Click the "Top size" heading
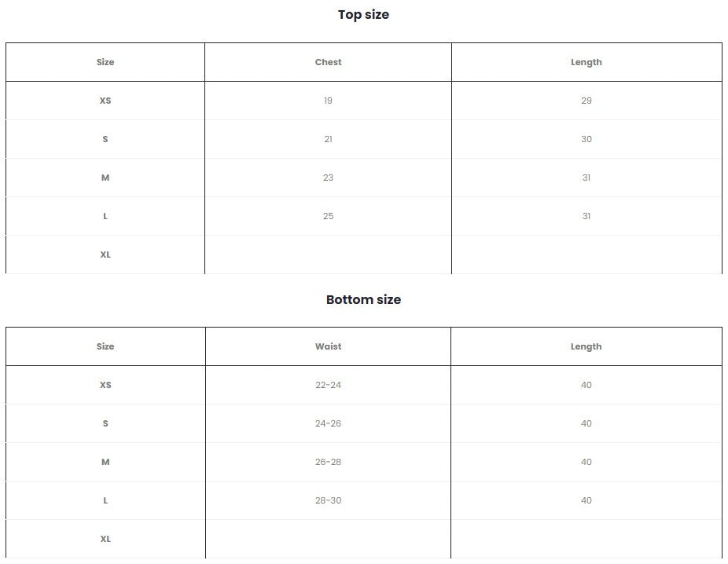Viewport: 728px width, 564px height. [x=363, y=15]
